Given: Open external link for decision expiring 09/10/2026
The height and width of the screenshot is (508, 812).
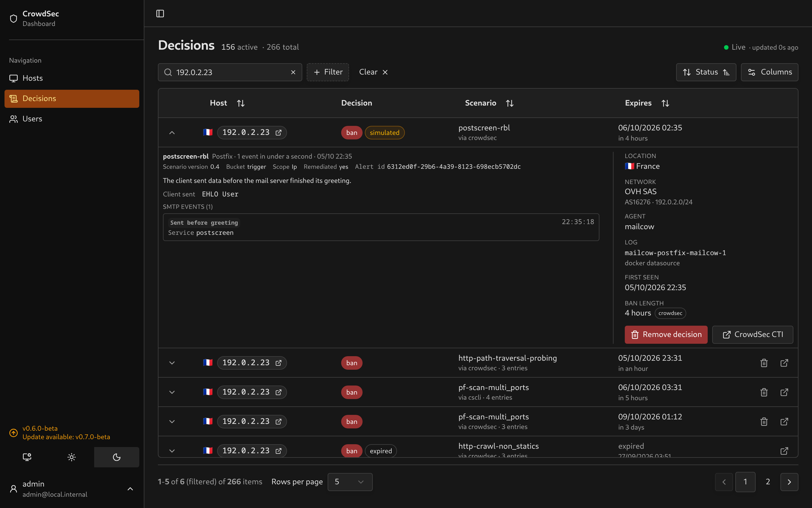Looking at the screenshot, I should tap(784, 421).
